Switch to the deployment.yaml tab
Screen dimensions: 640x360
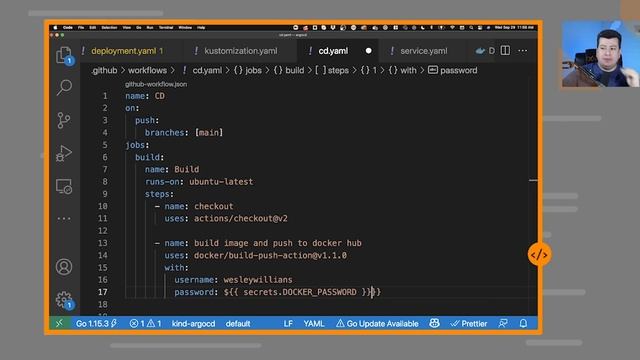click(127, 51)
